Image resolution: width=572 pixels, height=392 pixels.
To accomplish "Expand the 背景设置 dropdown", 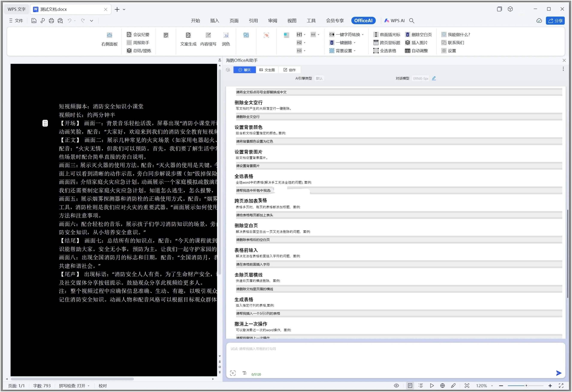I will [355, 51].
